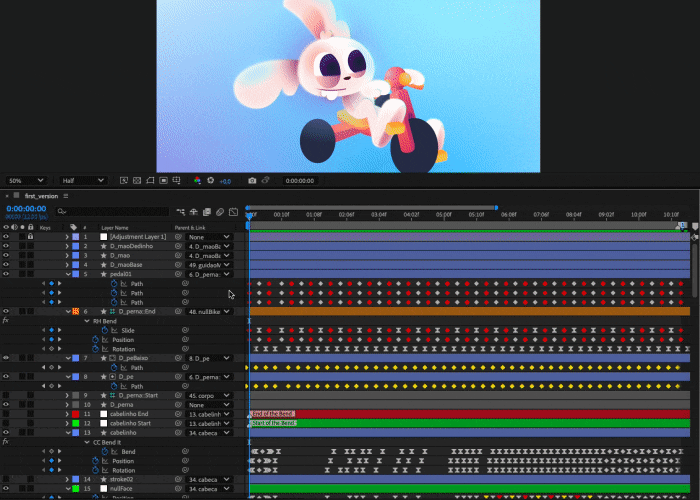This screenshot has height=500, width=700.
Task: Select the first_version composition tab
Action: coord(42,196)
